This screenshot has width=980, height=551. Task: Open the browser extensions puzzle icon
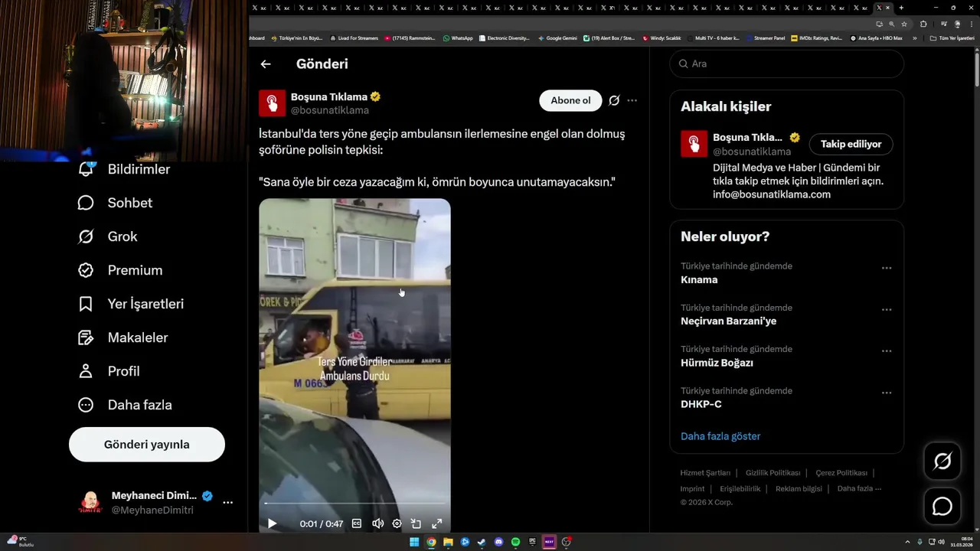pyautogui.click(x=923, y=24)
